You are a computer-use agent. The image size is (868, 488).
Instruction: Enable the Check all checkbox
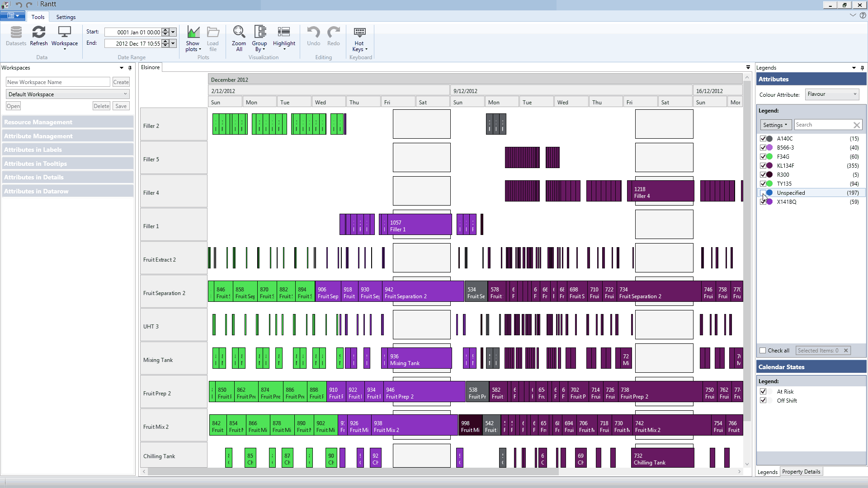tap(763, 351)
